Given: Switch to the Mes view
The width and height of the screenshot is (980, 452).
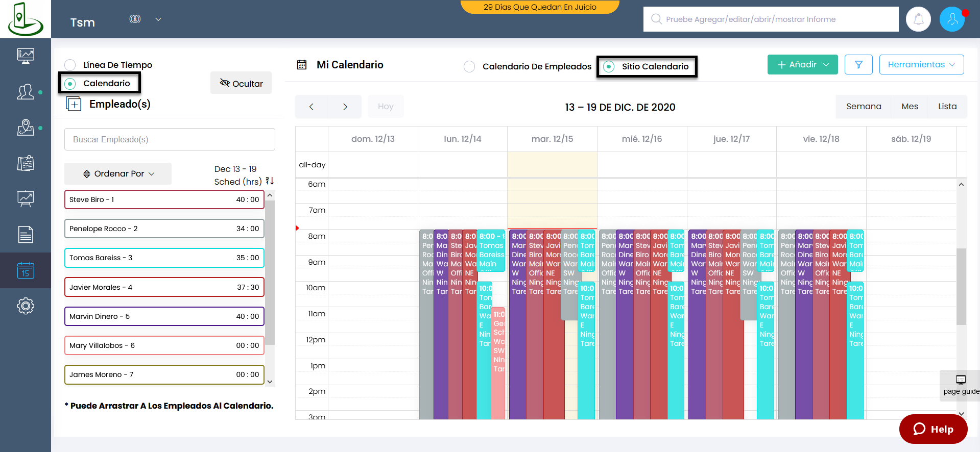Looking at the screenshot, I should coord(910,107).
